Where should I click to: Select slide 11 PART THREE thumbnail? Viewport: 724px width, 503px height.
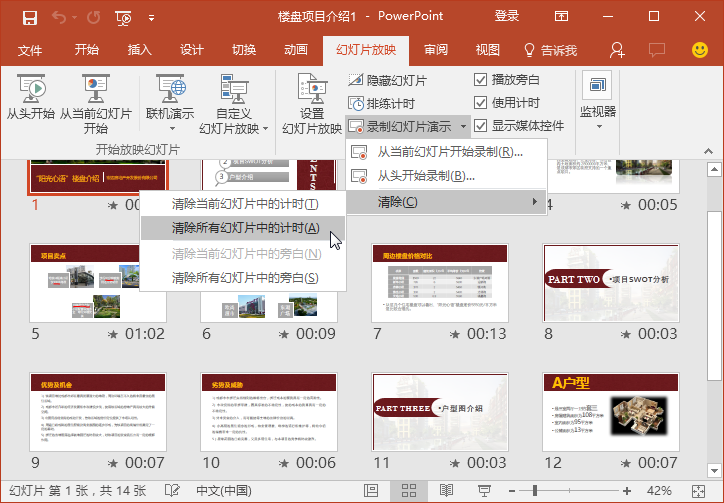(x=440, y=412)
